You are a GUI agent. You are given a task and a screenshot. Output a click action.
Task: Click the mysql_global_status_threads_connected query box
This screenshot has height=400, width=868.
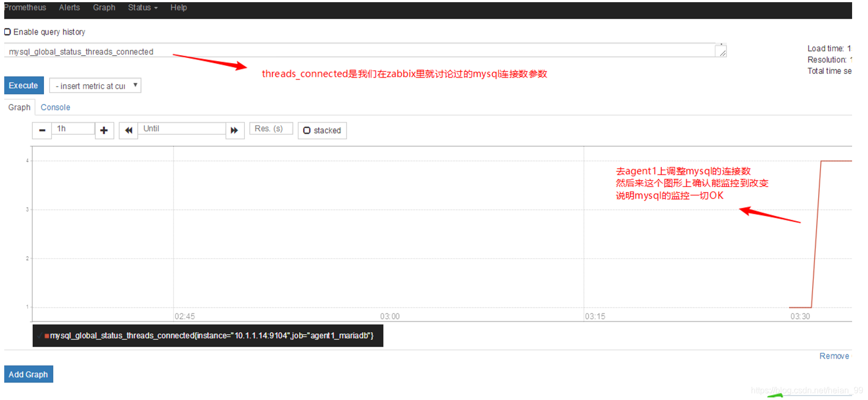(359, 51)
